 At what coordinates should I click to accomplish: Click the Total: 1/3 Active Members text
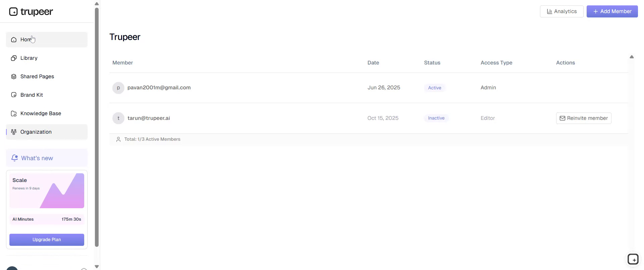point(152,139)
